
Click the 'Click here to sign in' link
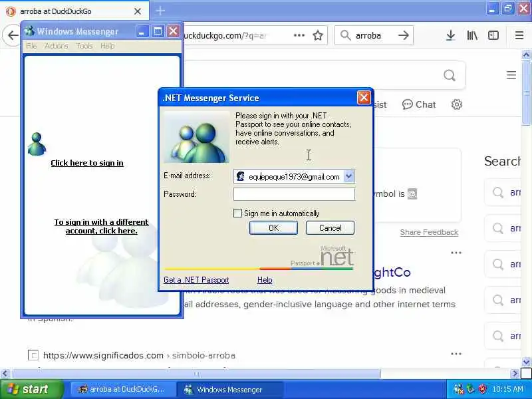(87, 163)
